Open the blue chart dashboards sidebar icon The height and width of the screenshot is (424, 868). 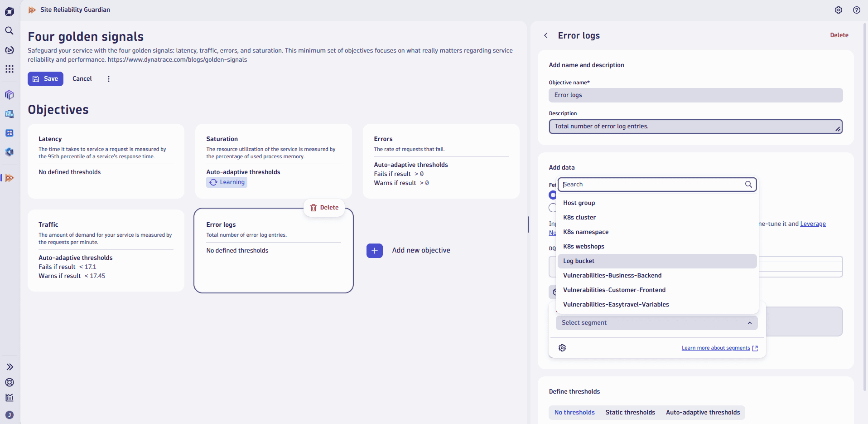tap(9, 114)
